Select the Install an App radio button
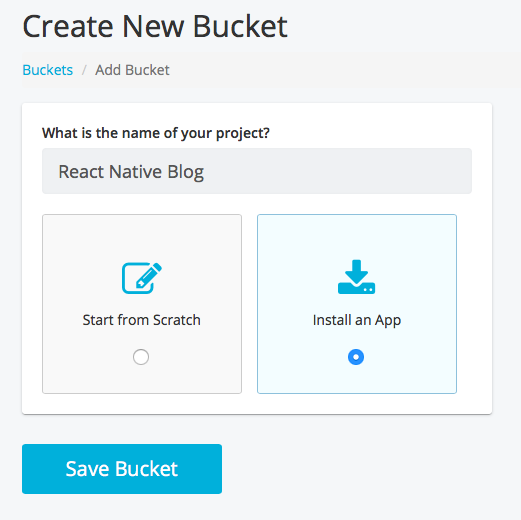521x520 pixels. point(356,357)
